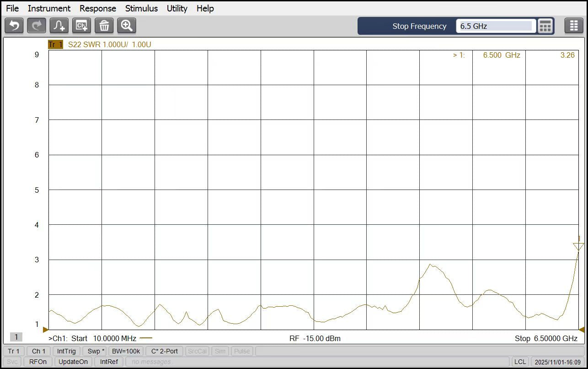Click the Stop Frequency label
The image size is (588, 369).
click(419, 26)
